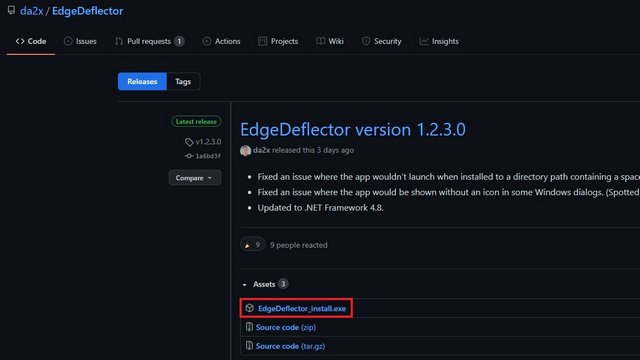The width and height of the screenshot is (640, 360).
Task: Click the Latest release badge
Action: coord(196,122)
